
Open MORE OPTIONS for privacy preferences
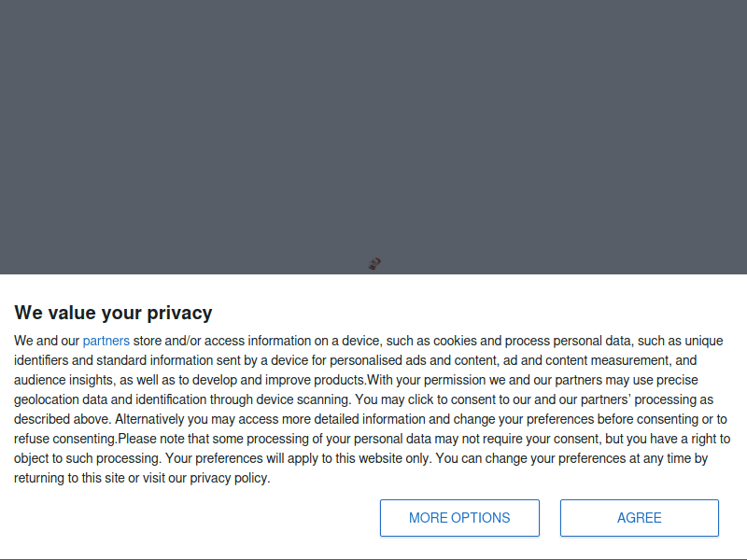coord(459,518)
